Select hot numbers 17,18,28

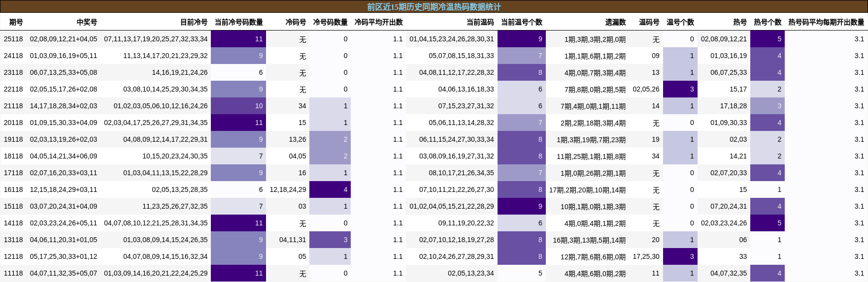coord(734,106)
